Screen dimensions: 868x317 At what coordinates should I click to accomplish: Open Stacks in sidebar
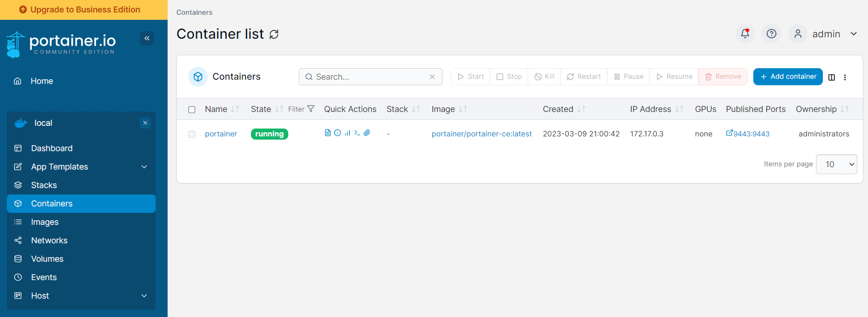point(81,185)
